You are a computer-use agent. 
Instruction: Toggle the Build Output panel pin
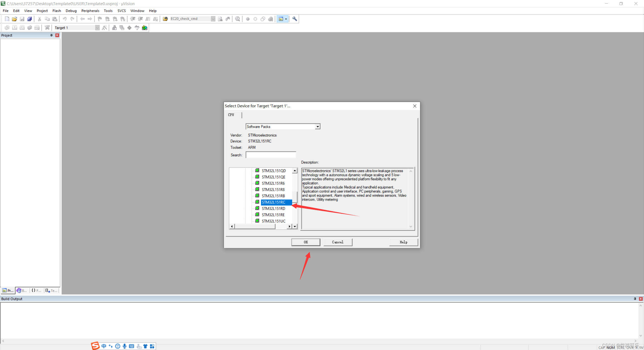click(635, 299)
